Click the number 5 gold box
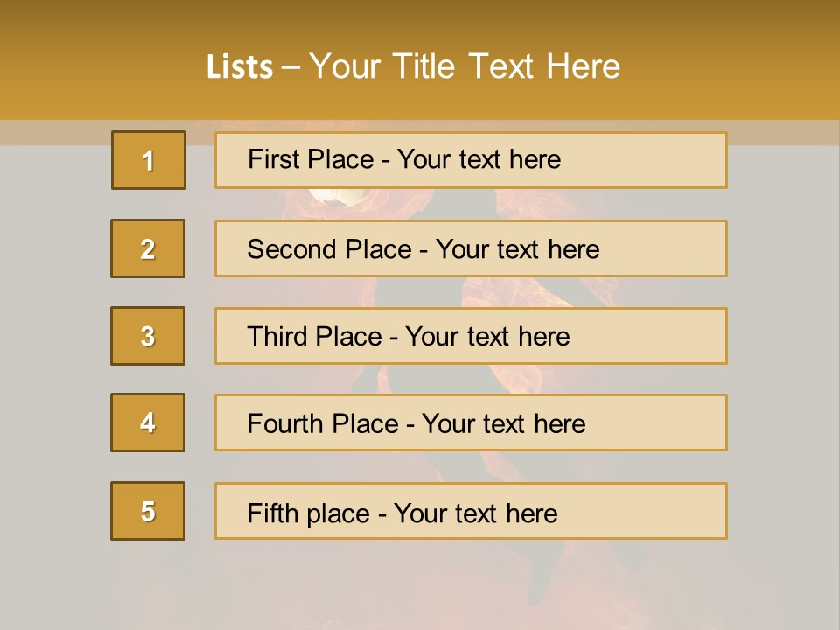Viewport: 840px width, 630px height. [x=148, y=511]
